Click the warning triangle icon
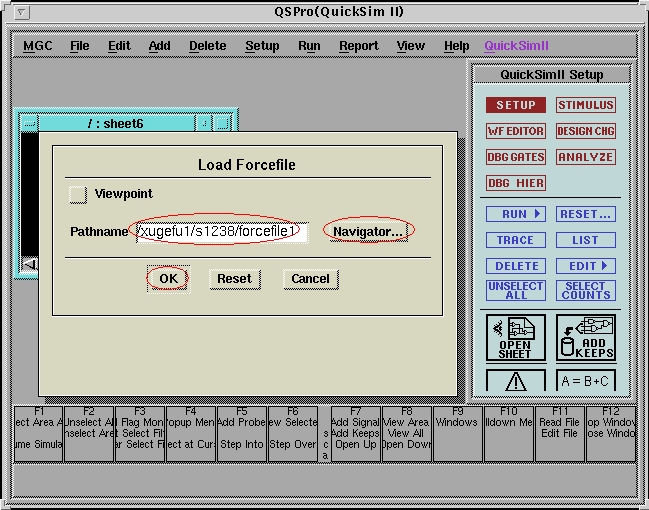 516,381
